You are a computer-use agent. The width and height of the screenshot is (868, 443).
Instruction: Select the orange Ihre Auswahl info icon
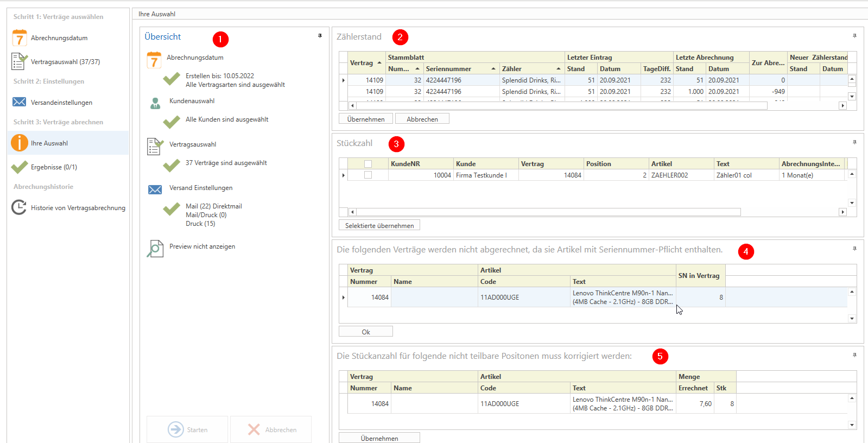click(x=20, y=143)
